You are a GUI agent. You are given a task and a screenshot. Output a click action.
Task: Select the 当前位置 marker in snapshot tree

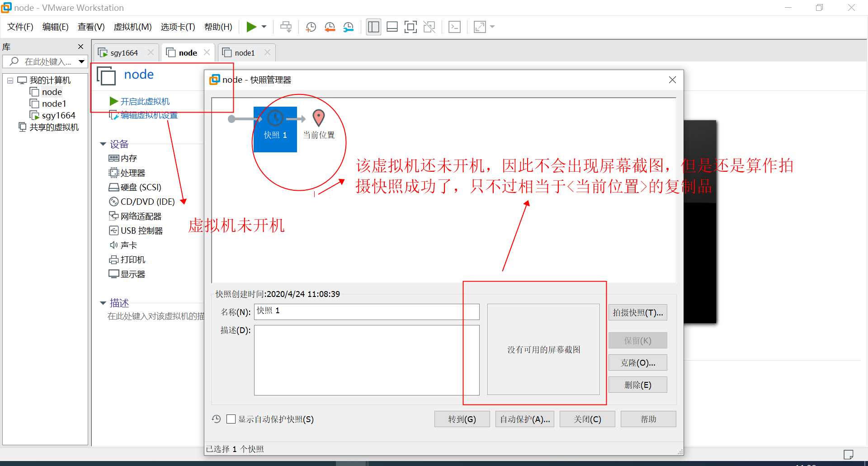[x=319, y=124]
